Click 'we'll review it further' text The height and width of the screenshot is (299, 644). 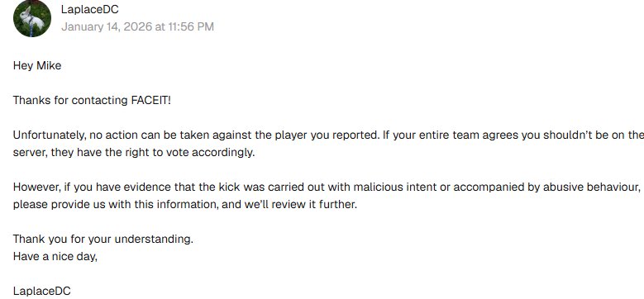301,204
